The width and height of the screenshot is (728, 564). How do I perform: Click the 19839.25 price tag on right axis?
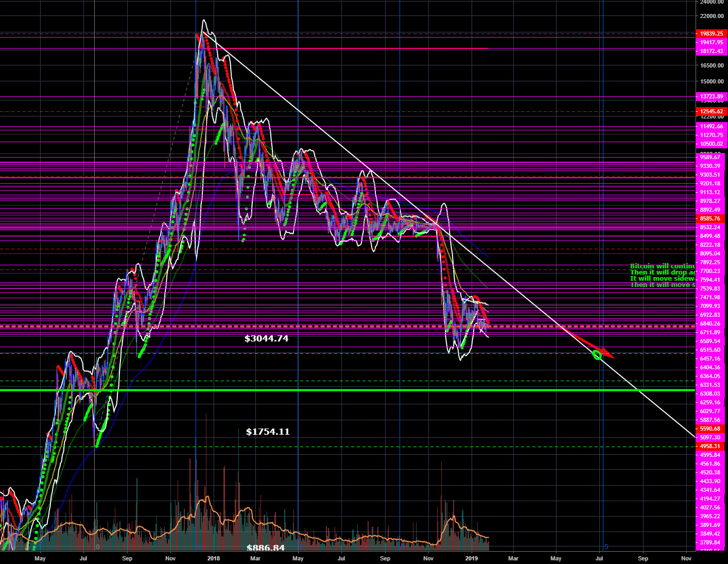pos(710,33)
